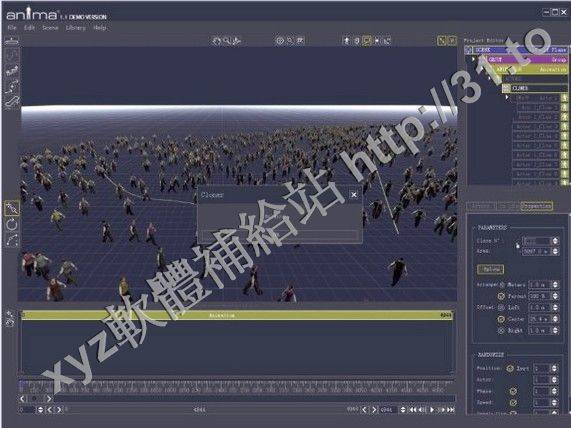Click the first yellow layout icon near Project Editor

[442, 40]
